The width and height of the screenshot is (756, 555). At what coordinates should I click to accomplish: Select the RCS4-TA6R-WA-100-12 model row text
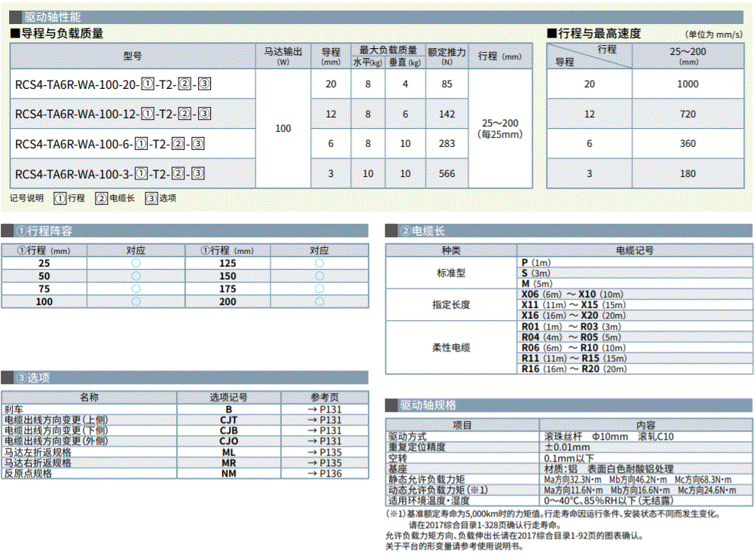[113, 114]
